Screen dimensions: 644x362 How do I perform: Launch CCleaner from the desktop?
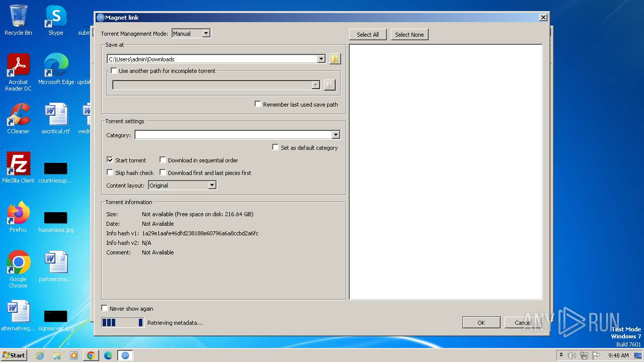pos(18,119)
